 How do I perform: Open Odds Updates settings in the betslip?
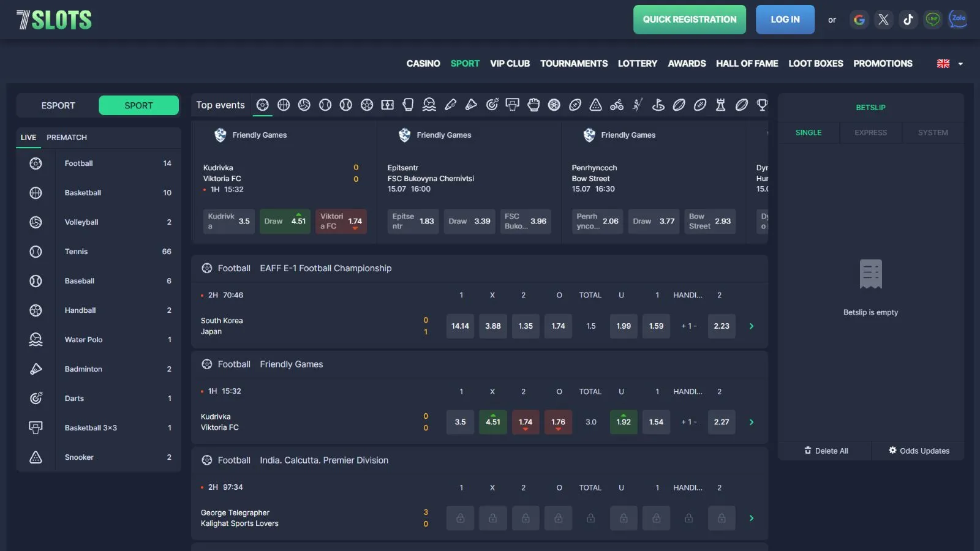coord(919,451)
